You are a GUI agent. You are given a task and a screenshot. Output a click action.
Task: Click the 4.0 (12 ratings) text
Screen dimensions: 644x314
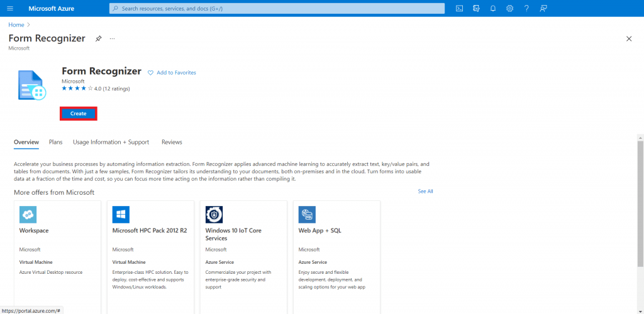[x=112, y=89]
